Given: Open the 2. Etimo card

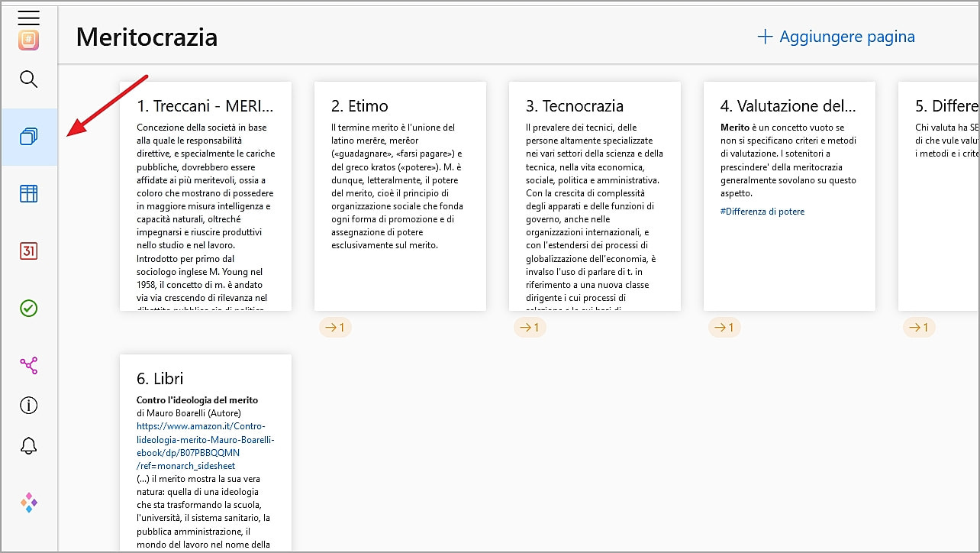Looking at the screenshot, I should [x=400, y=196].
